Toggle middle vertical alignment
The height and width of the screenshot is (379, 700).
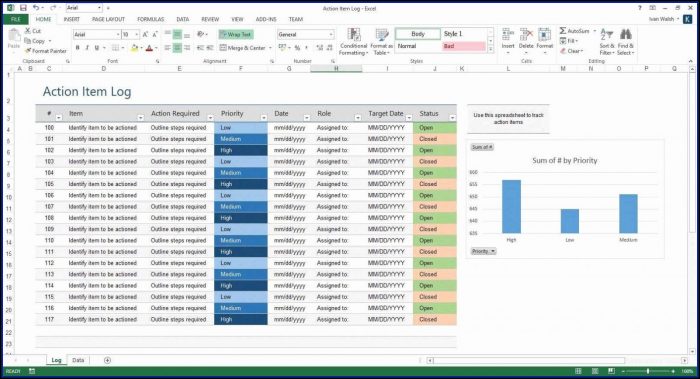177,34
